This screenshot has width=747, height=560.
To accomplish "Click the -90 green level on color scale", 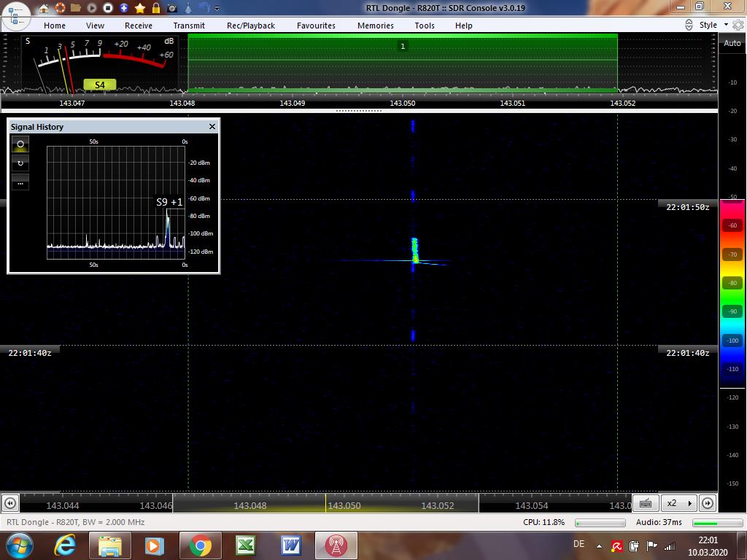I will coord(732,311).
